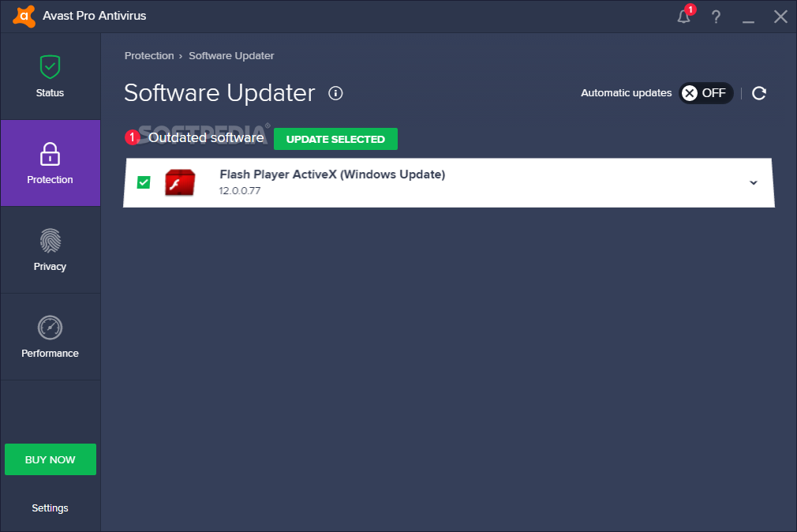797x532 pixels.
Task: Open Settings in the sidebar
Action: (50, 508)
